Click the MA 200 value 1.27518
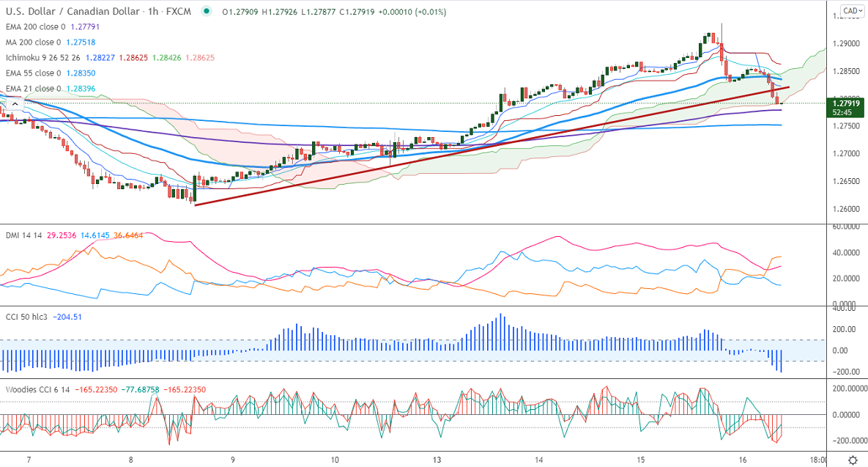This screenshot has width=868, height=467. pyautogui.click(x=81, y=42)
